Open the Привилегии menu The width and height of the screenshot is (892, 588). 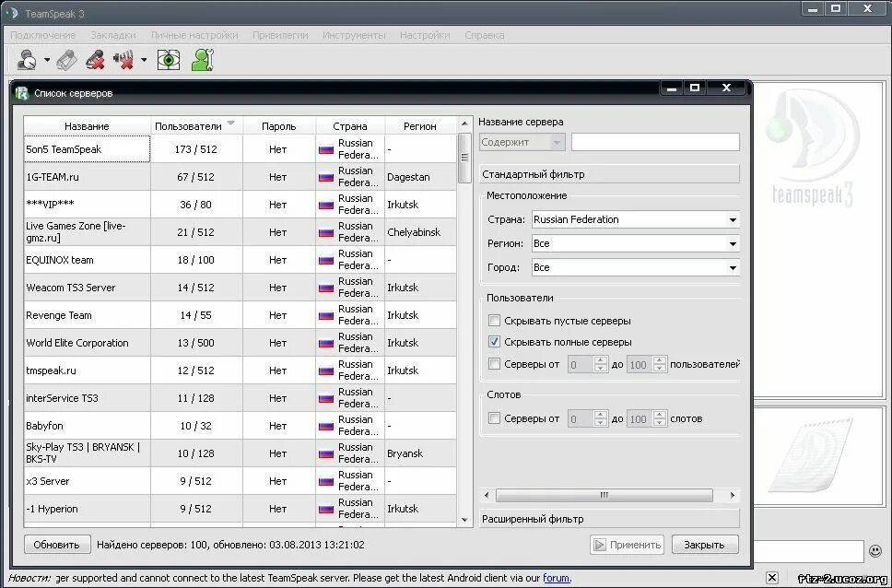pos(280,35)
